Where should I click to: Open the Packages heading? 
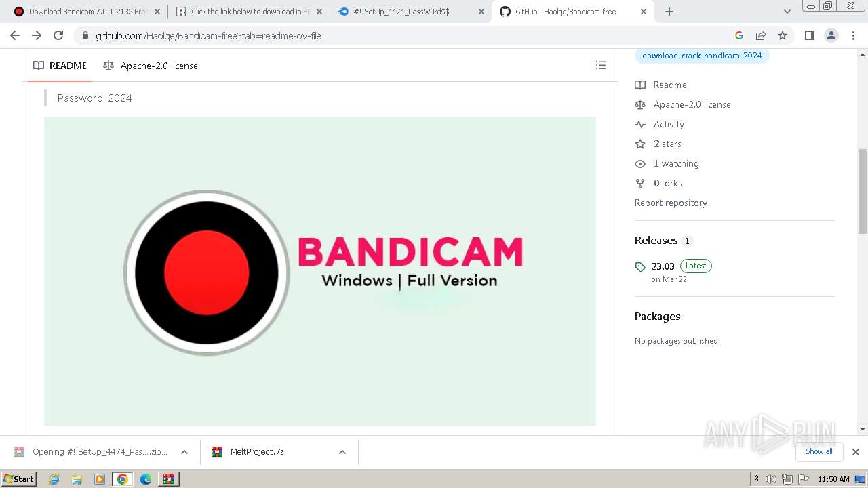pyautogui.click(x=657, y=316)
